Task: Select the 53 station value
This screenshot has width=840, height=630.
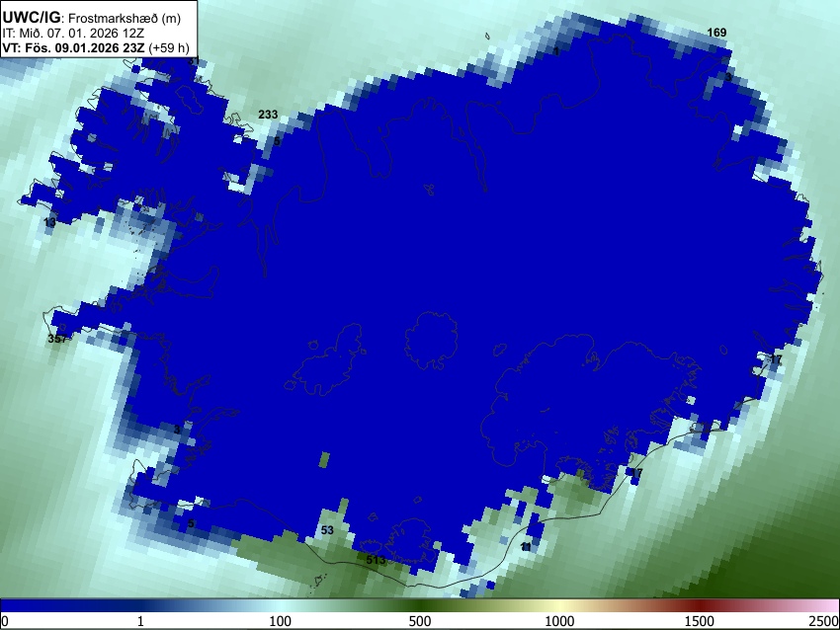Action: tap(327, 530)
